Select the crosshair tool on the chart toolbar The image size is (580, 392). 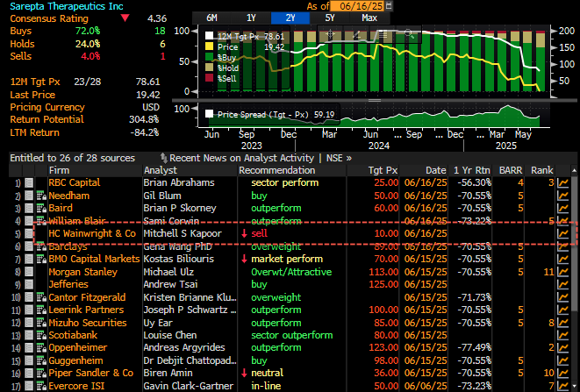(x=330, y=34)
